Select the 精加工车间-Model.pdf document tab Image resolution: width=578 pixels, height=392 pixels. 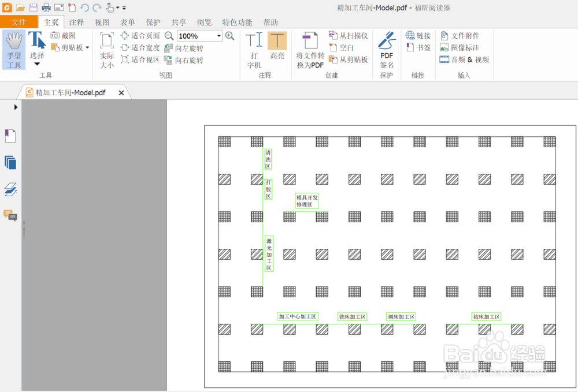click(x=71, y=92)
